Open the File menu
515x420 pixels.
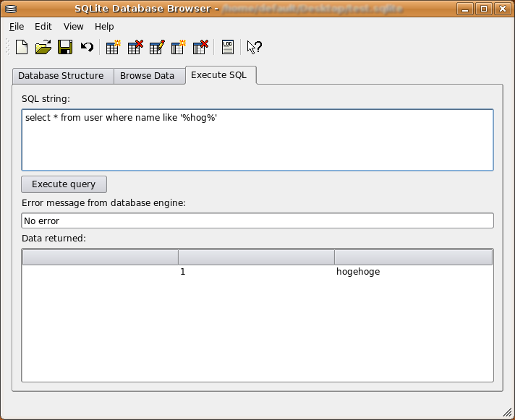17,27
